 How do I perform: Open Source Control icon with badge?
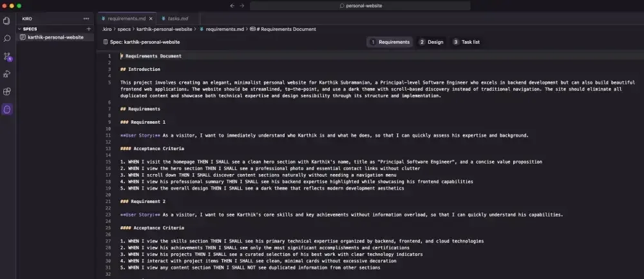coord(7,56)
